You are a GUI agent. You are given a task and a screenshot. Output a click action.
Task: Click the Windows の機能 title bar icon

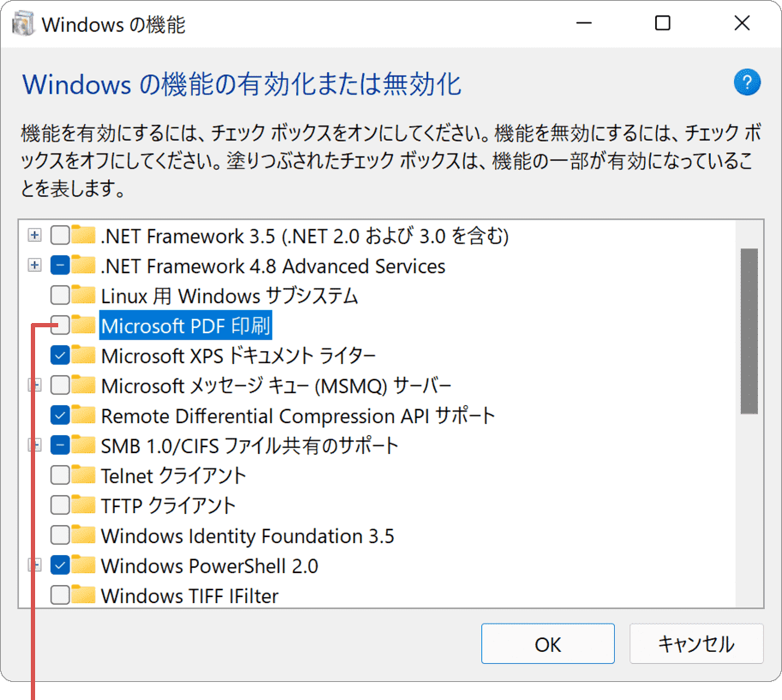pos(23,23)
